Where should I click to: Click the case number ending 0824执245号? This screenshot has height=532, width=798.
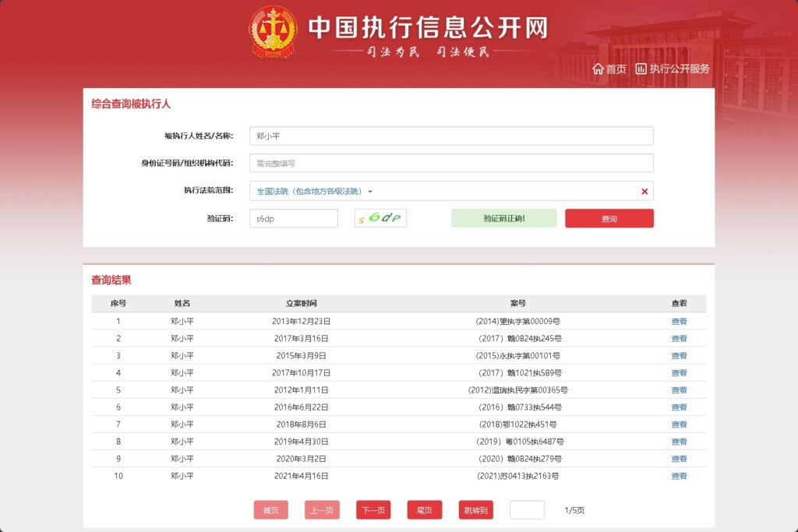pos(520,339)
